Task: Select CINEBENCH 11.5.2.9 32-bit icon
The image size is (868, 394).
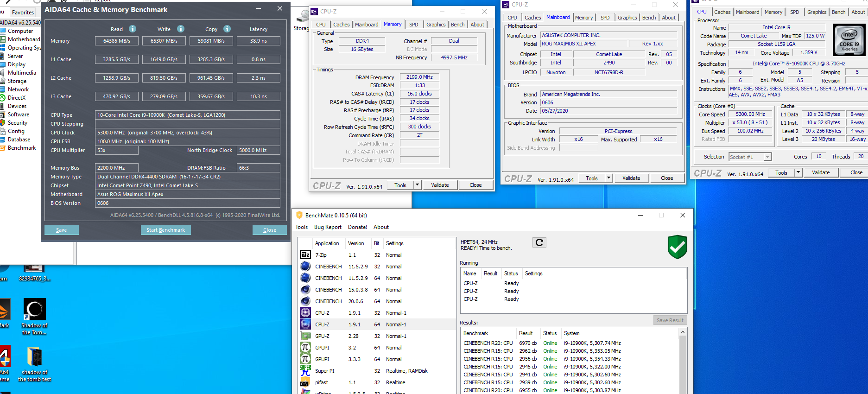Action: pos(305,267)
